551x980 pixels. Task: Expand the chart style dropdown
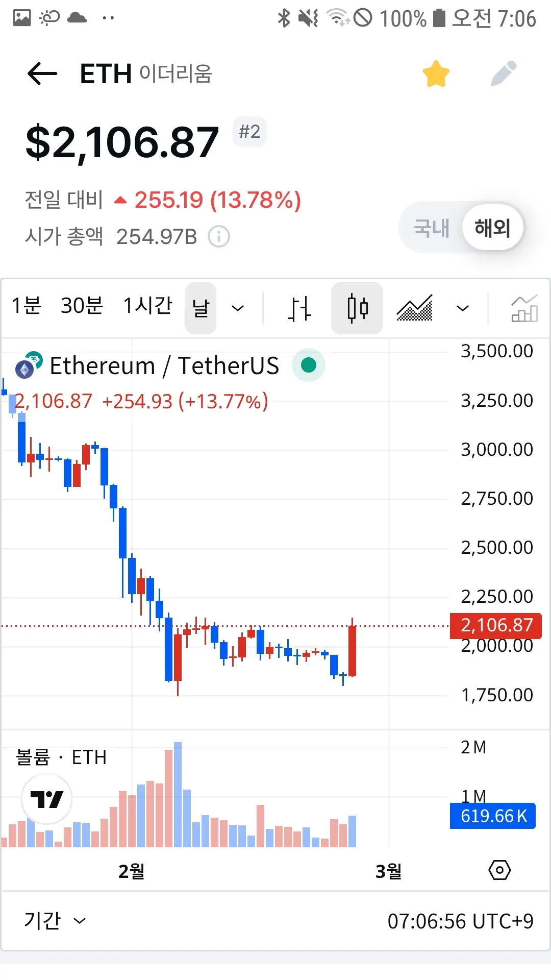[x=462, y=308]
